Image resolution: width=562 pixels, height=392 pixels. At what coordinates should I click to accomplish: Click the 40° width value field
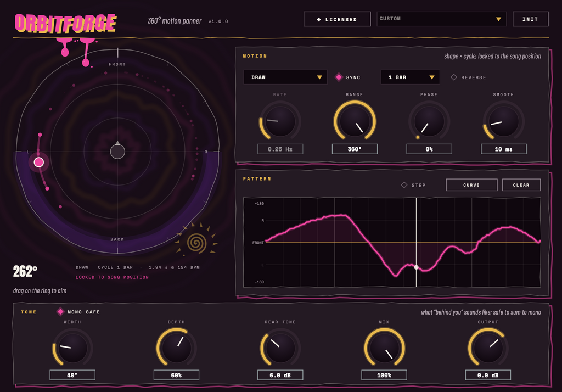click(x=72, y=375)
